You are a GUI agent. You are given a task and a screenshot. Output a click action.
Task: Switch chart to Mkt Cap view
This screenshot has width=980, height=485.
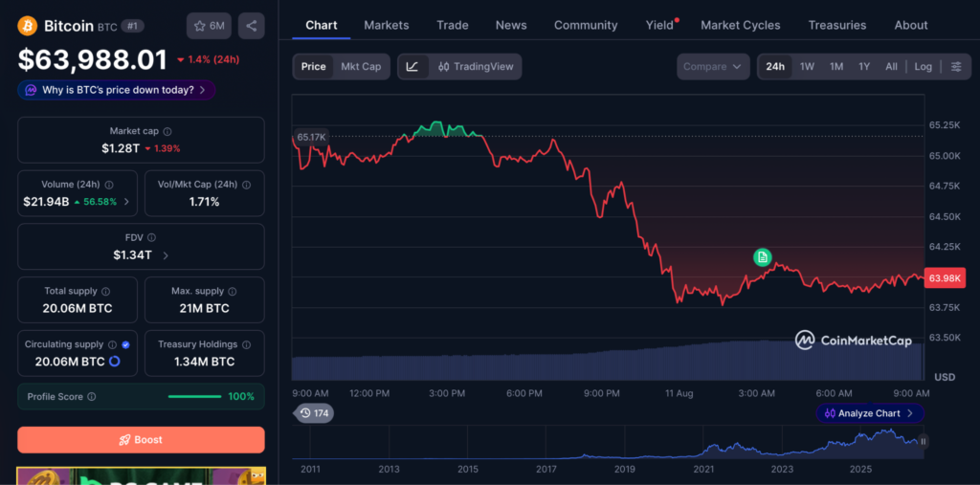(361, 67)
